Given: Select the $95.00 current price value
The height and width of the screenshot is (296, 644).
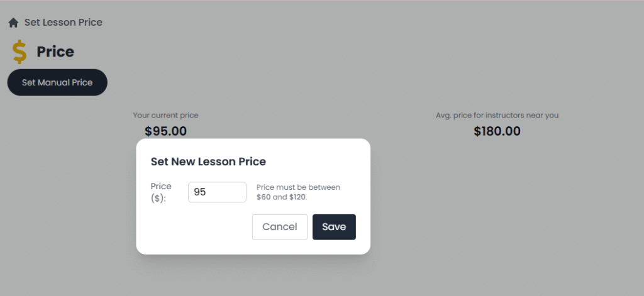Looking at the screenshot, I should 165,131.
